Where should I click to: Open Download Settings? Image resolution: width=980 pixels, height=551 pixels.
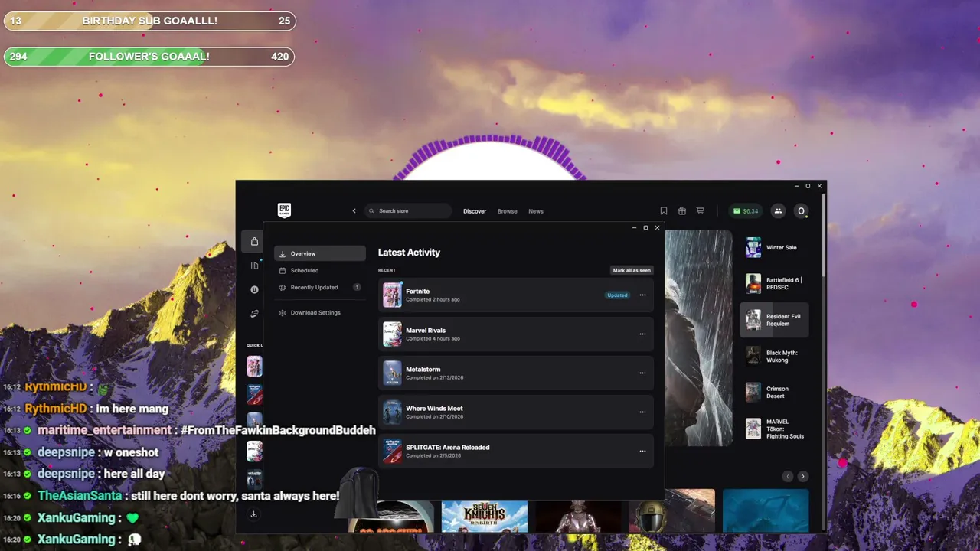[320, 312]
